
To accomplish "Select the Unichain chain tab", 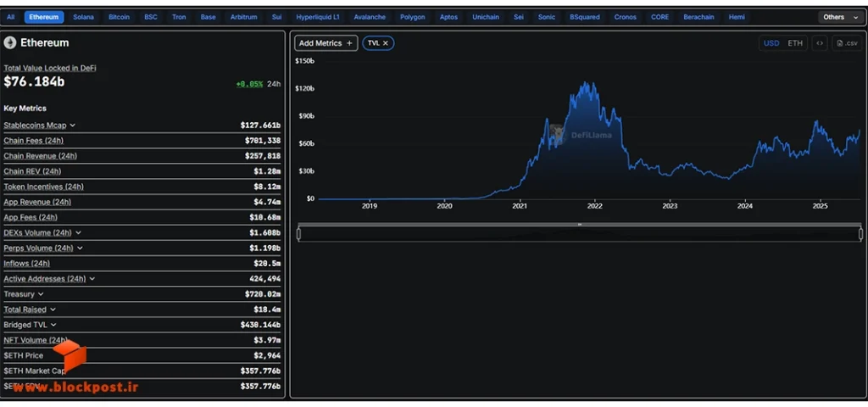I will 486,17.
